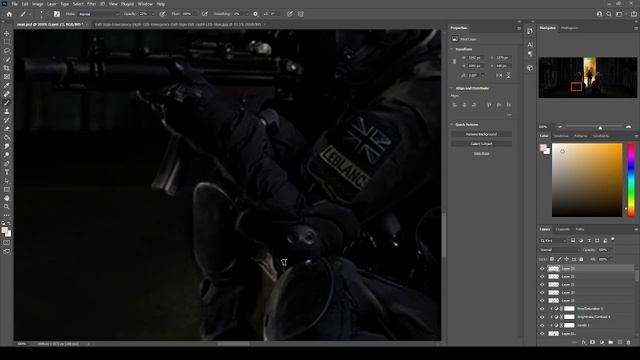
Task: Open the smoothing options gear icon
Action: 256,14
